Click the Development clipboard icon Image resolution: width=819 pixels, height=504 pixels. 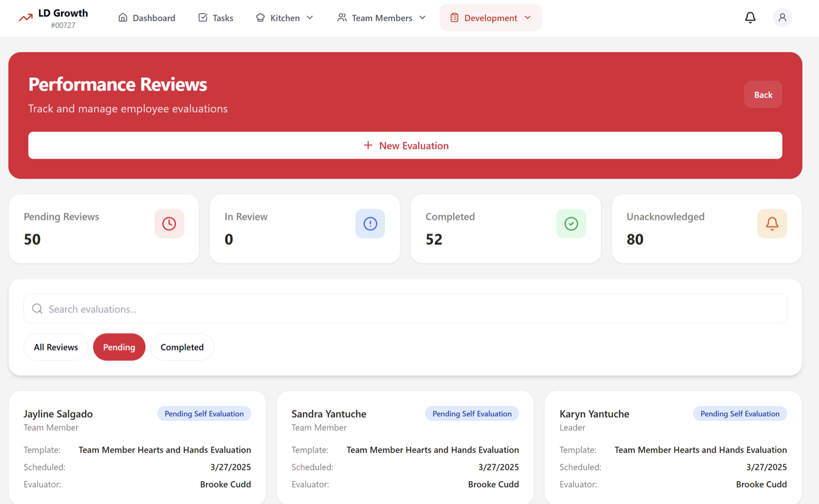(455, 17)
